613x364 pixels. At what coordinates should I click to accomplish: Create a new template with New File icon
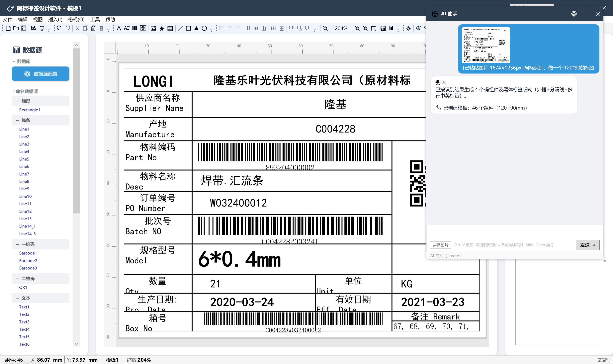(8, 28)
